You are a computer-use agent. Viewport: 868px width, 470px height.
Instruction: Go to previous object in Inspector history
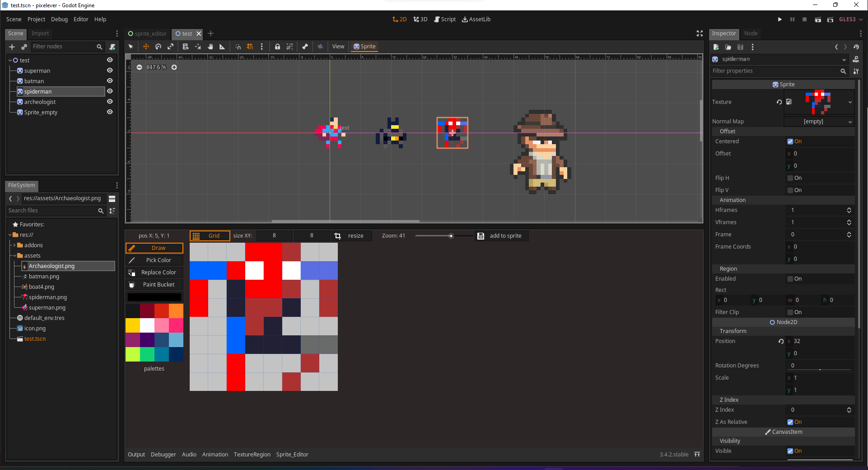click(x=836, y=47)
